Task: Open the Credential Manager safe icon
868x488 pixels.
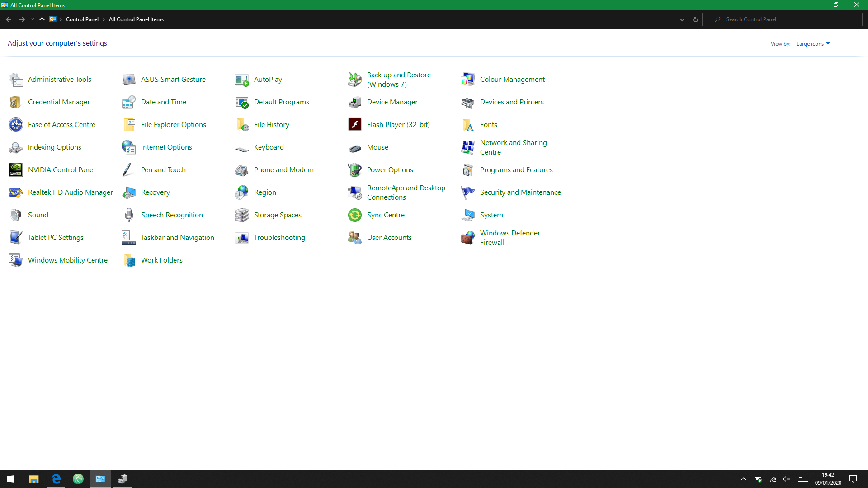Action: pyautogui.click(x=16, y=102)
